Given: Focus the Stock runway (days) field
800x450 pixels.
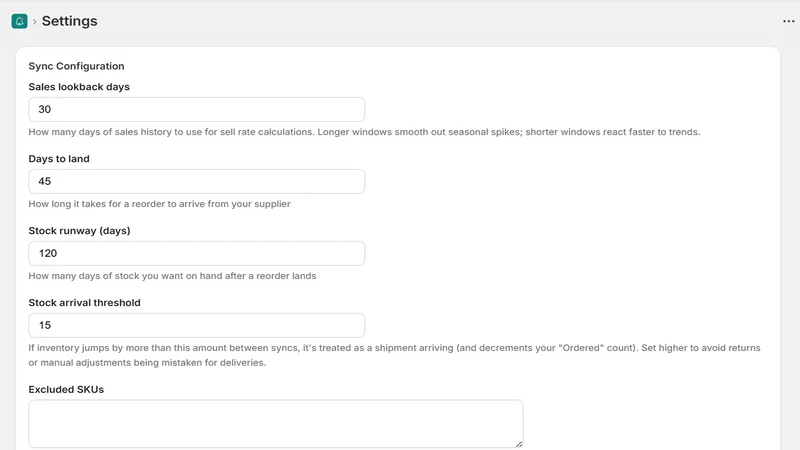Looking at the screenshot, I should coord(196,253).
